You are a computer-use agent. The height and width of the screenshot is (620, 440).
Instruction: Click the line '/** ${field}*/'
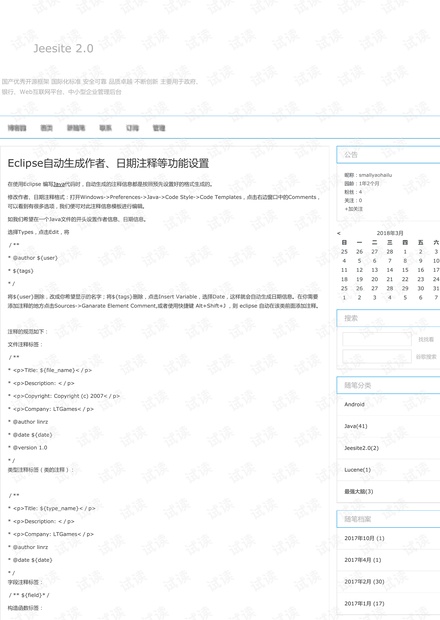tap(29, 595)
